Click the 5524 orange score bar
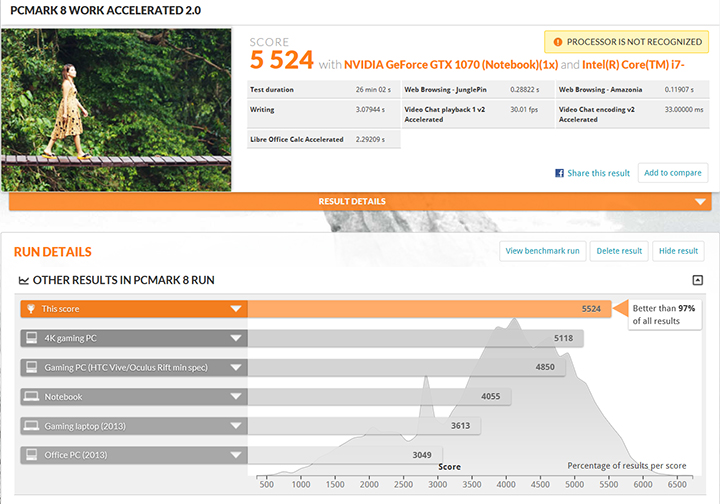Screen dimensions: 720x504 [429, 309]
